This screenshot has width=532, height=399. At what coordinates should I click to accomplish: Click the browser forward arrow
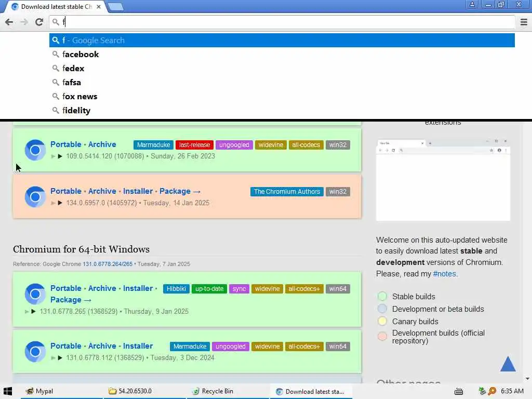(24, 22)
